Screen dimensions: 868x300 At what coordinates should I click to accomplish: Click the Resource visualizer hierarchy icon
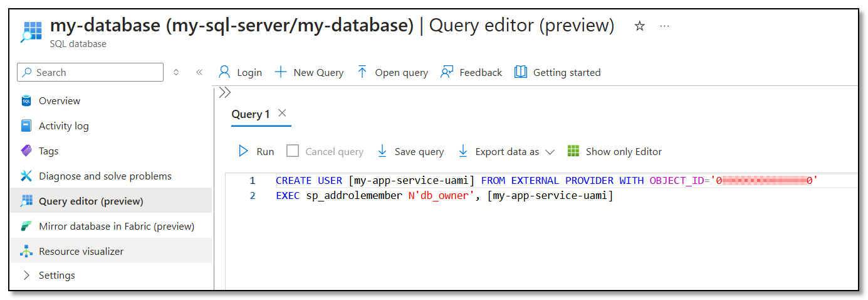(26, 252)
